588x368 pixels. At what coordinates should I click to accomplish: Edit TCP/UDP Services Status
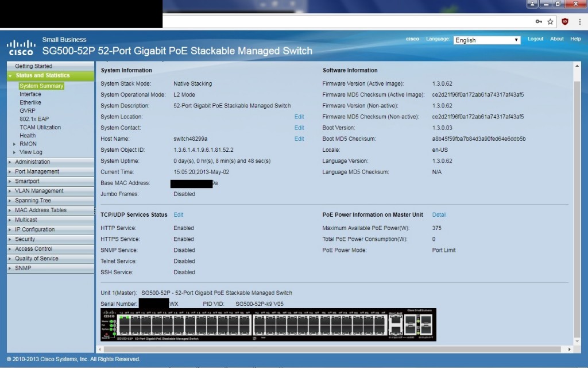[178, 215]
